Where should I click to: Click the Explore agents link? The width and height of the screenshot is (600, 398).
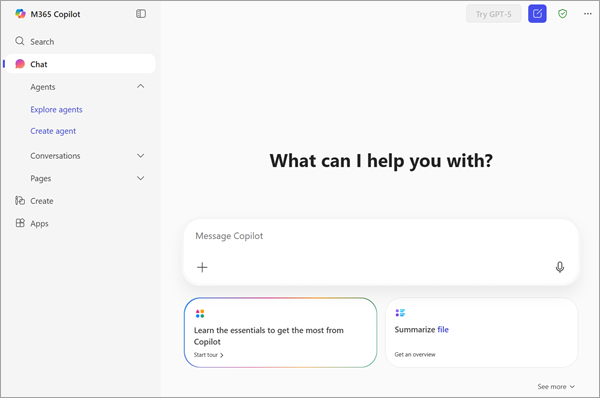56,109
